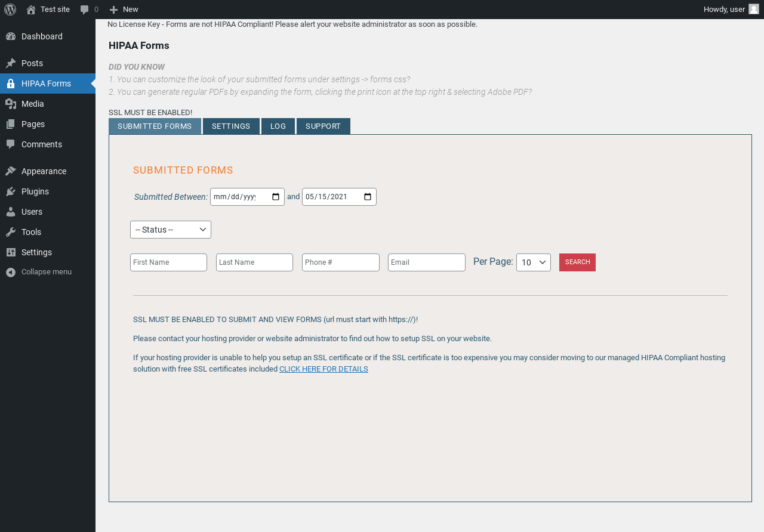Switch to the Log tab
The image size is (764, 532).
coord(278,126)
